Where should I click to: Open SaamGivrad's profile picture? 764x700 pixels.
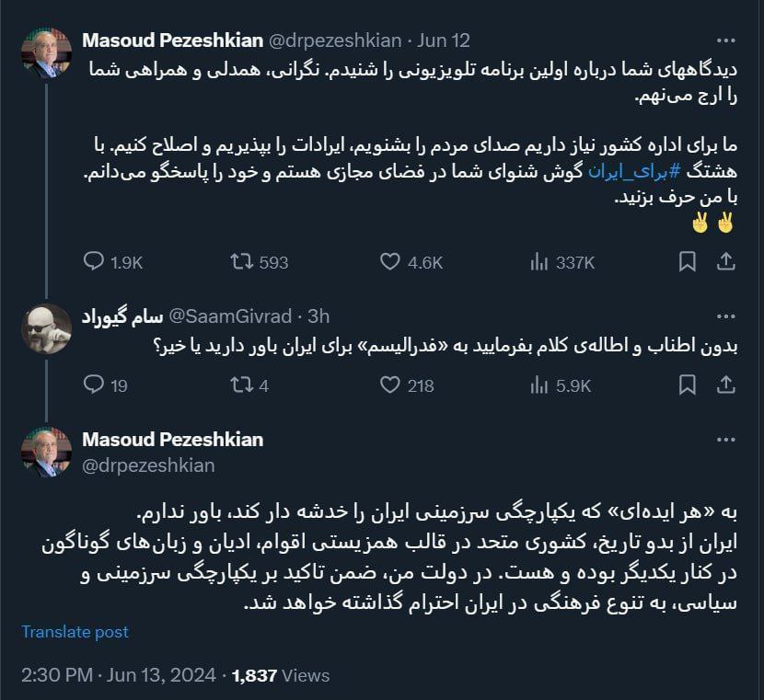[45, 328]
